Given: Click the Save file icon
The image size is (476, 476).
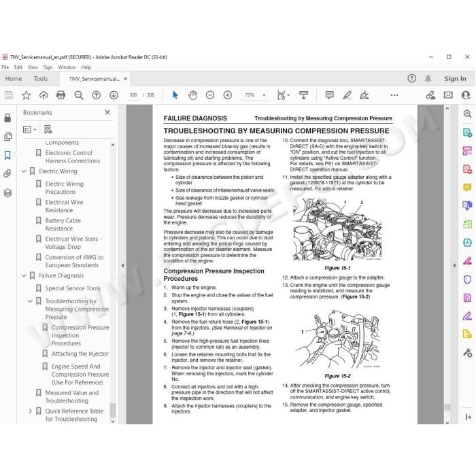Looking at the screenshot, I should click(x=9, y=95).
